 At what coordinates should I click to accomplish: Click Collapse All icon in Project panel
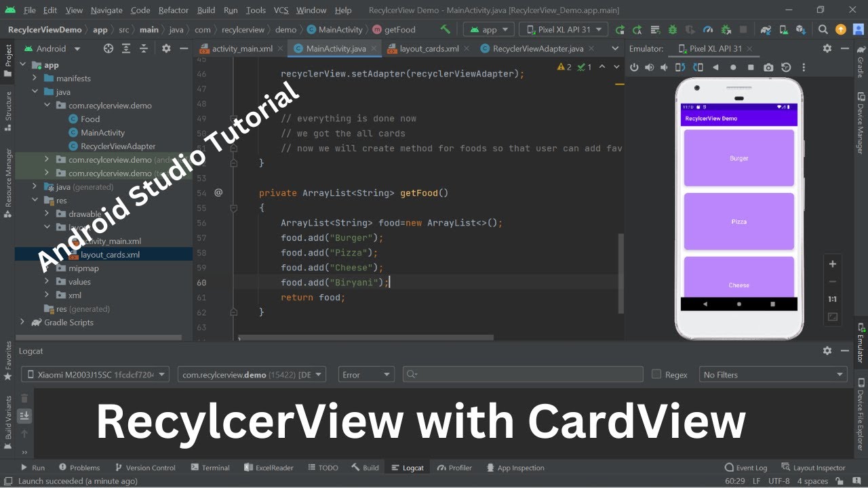click(x=143, y=48)
